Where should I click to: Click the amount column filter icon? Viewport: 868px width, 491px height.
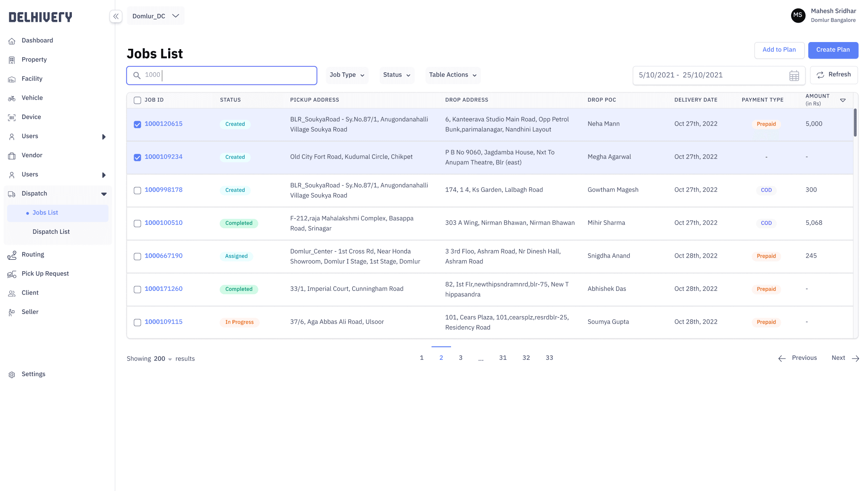pos(843,100)
